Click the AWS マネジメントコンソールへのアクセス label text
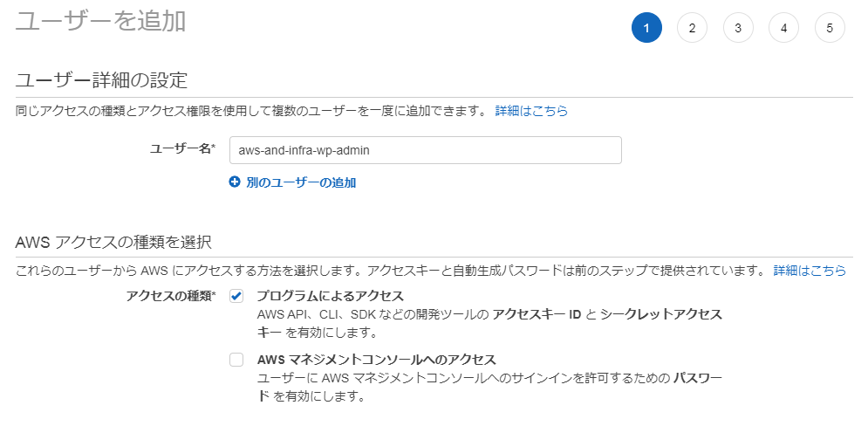868x426 pixels. click(376, 360)
